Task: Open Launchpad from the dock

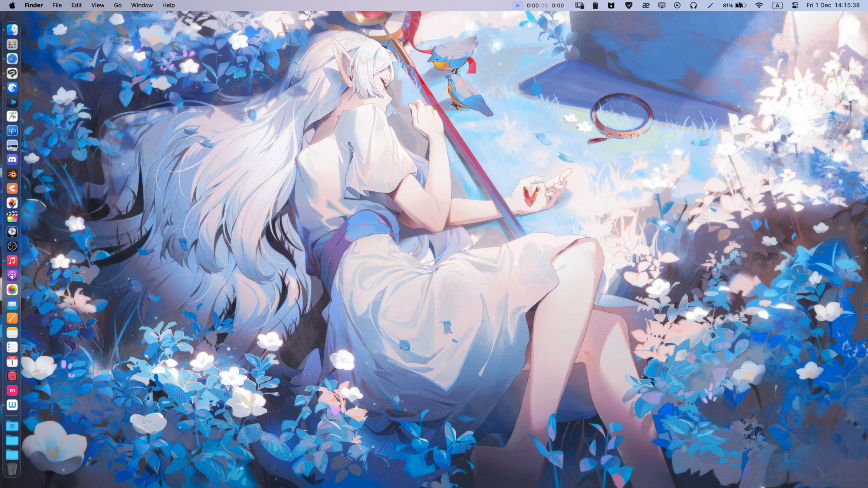Action: (12, 44)
